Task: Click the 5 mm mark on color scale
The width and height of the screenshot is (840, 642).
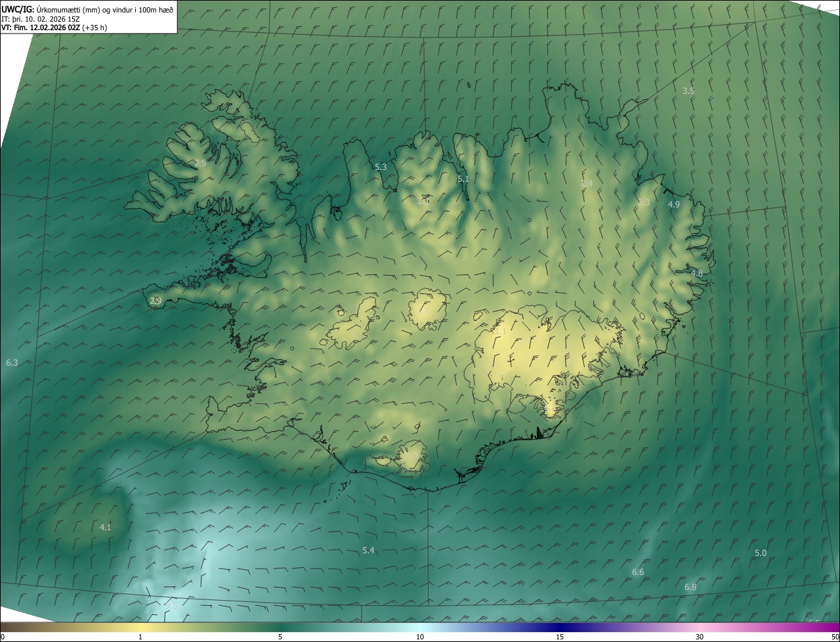Action: [x=280, y=637]
